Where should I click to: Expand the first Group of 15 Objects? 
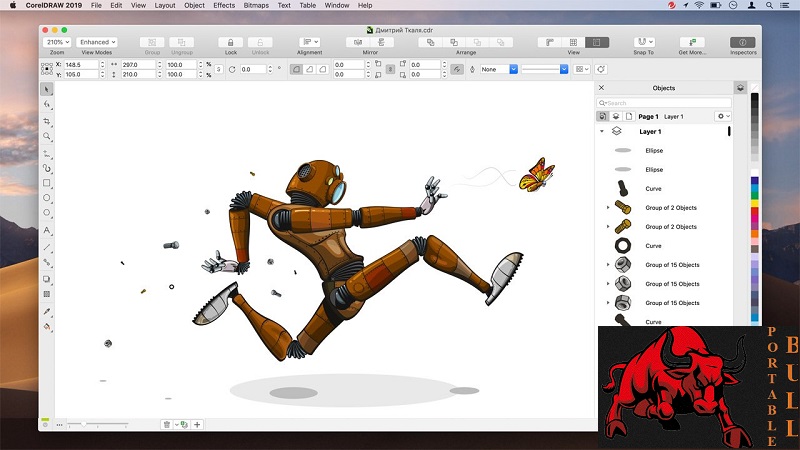(x=608, y=265)
